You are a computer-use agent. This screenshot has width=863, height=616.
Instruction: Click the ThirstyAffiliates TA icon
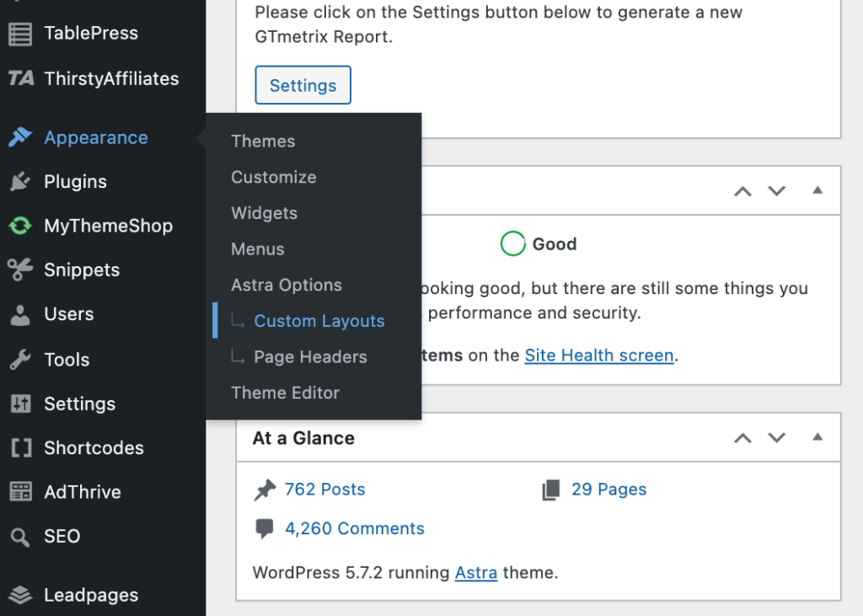[x=21, y=78]
